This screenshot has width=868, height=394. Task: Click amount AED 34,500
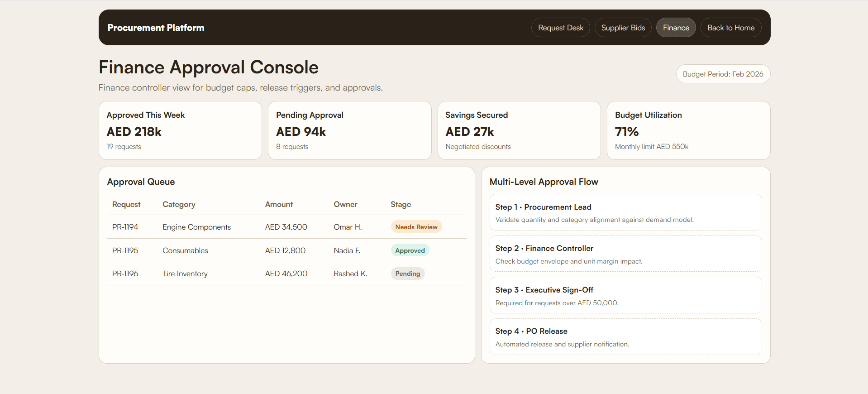(286, 227)
